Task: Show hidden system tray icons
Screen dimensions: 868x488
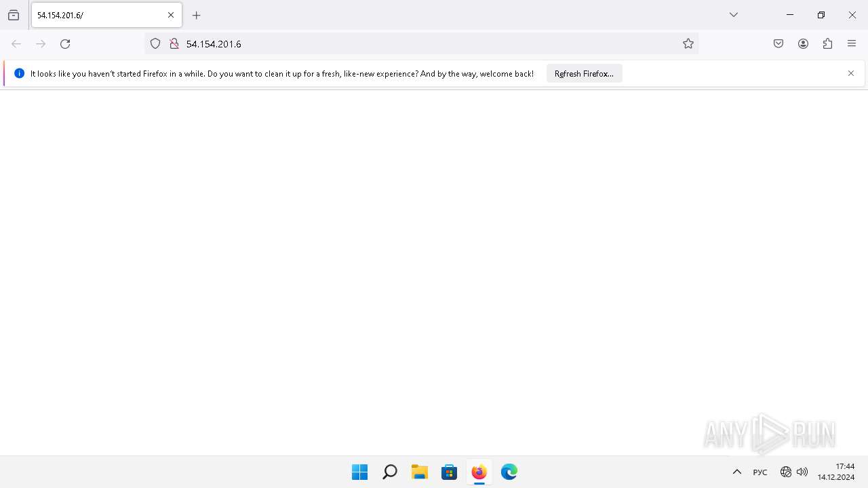Action: pyautogui.click(x=737, y=472)
